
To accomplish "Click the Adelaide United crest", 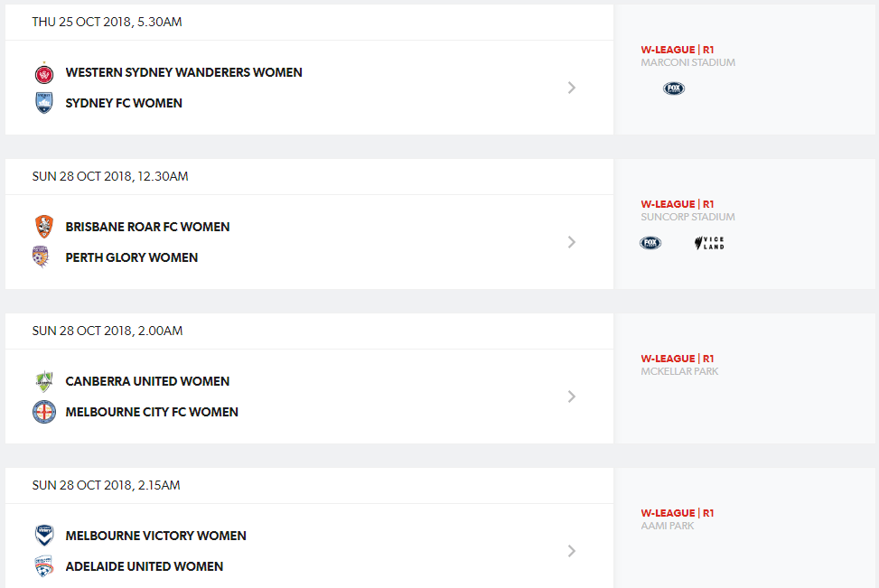I will click(43, 566).
